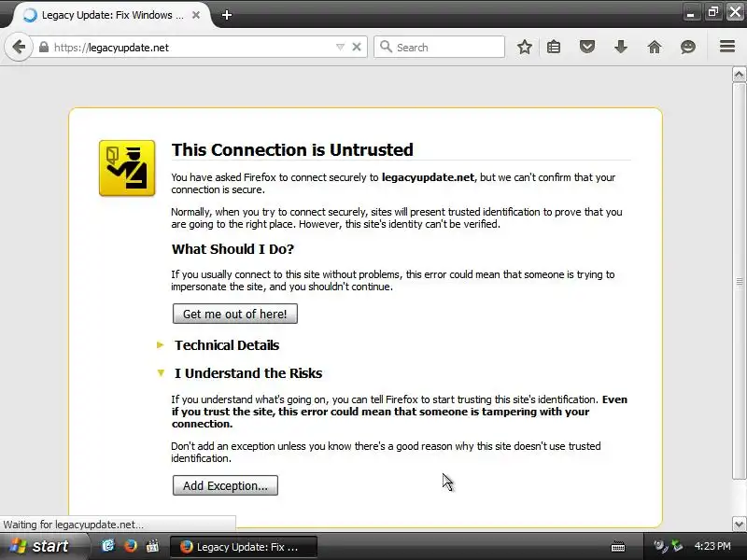This screenshot has width=747, height=560.
Task: Open the Hello chat smiley icon
Action: click(688, 47)
